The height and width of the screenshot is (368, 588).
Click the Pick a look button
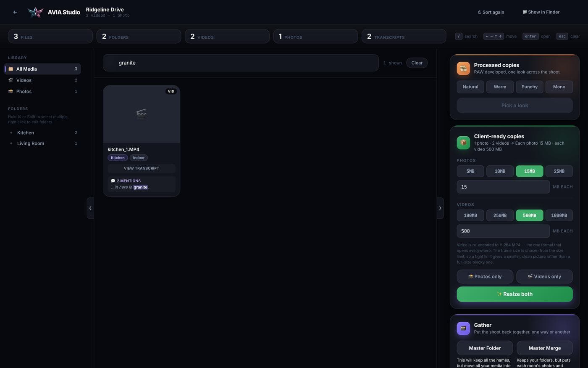[514, 106]
